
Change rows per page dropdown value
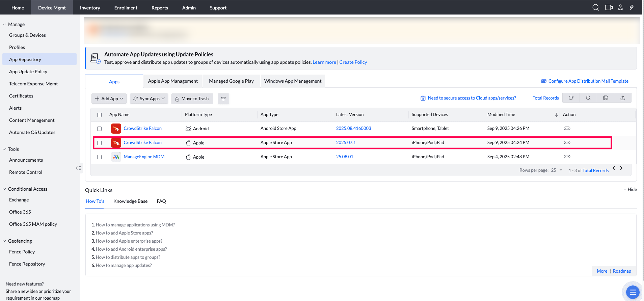coord(557,170)
